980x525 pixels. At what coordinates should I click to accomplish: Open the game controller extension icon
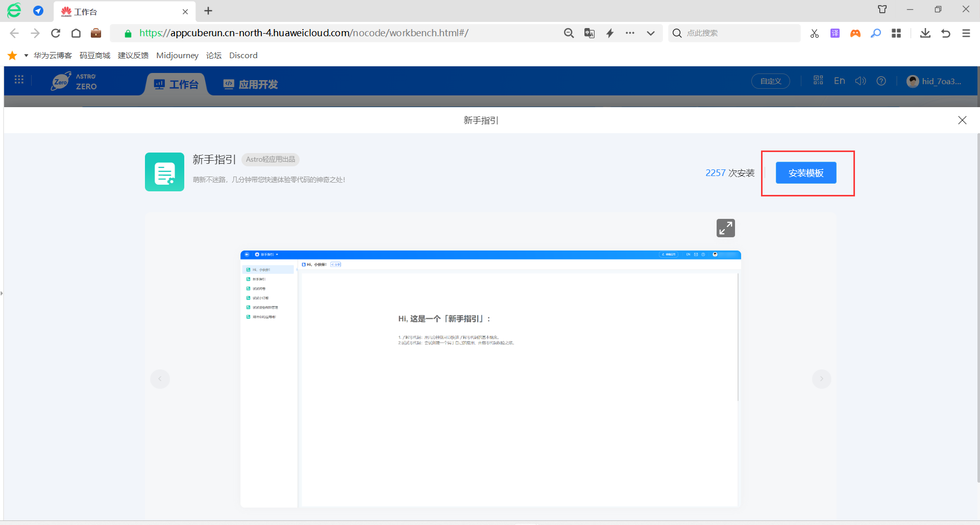tap(855, 33)
